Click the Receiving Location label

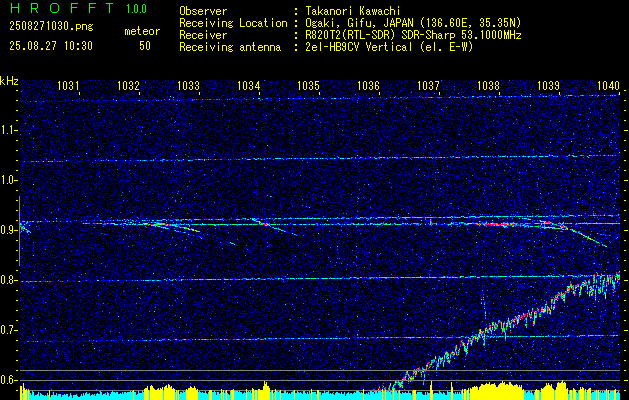pyautogui.click(x=233, y=23)
